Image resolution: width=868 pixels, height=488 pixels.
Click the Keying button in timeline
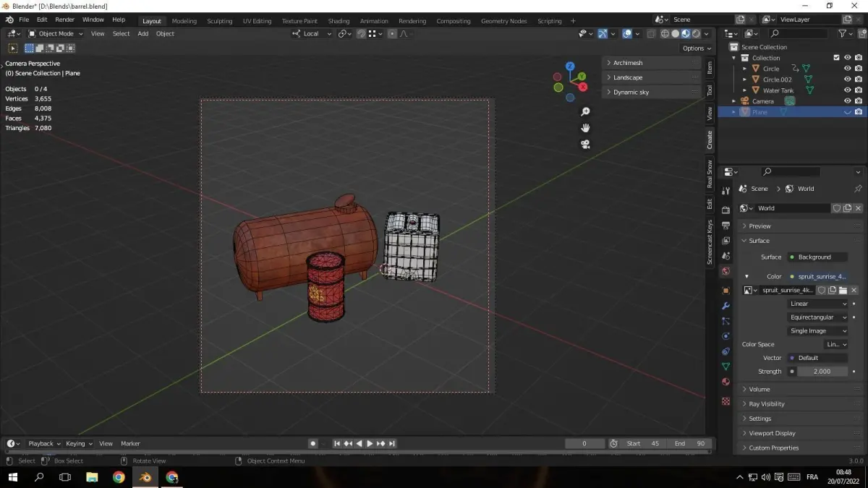coord(78,443)
